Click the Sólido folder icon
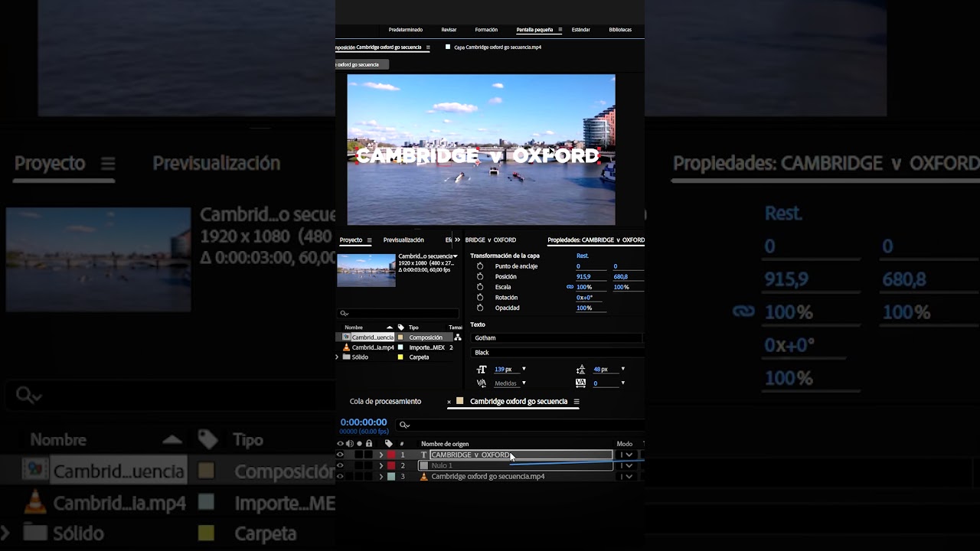This screenshot has width=980, height=551. point(346,357)
